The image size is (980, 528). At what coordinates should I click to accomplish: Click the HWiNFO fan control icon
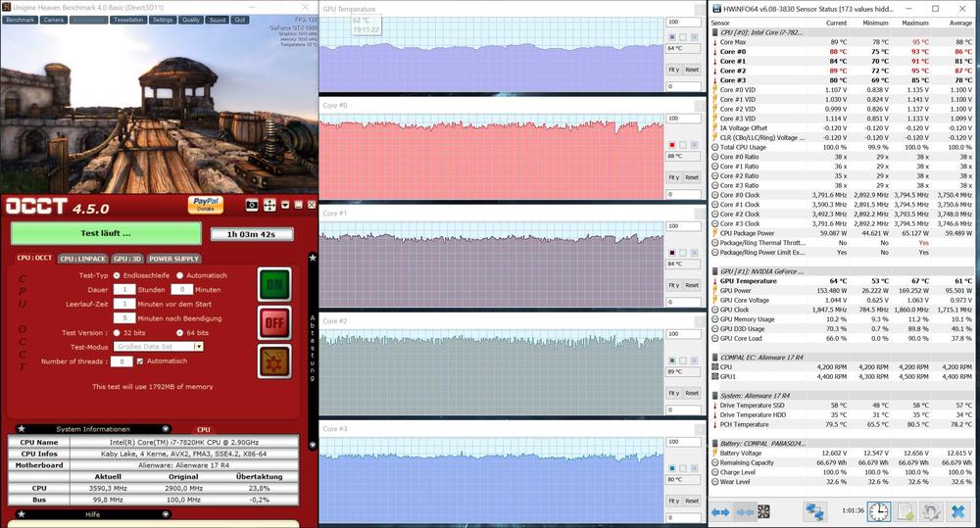pyautogui.click(x=763, y=511)
